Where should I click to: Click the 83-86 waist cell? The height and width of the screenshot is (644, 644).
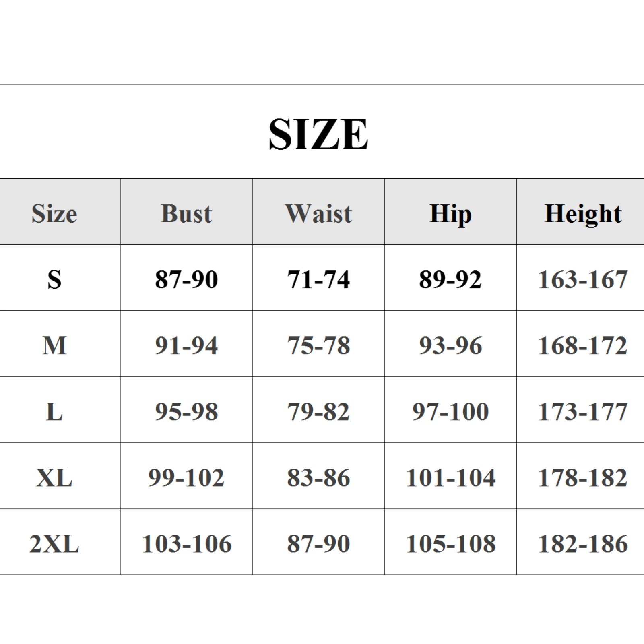point(318,478)
